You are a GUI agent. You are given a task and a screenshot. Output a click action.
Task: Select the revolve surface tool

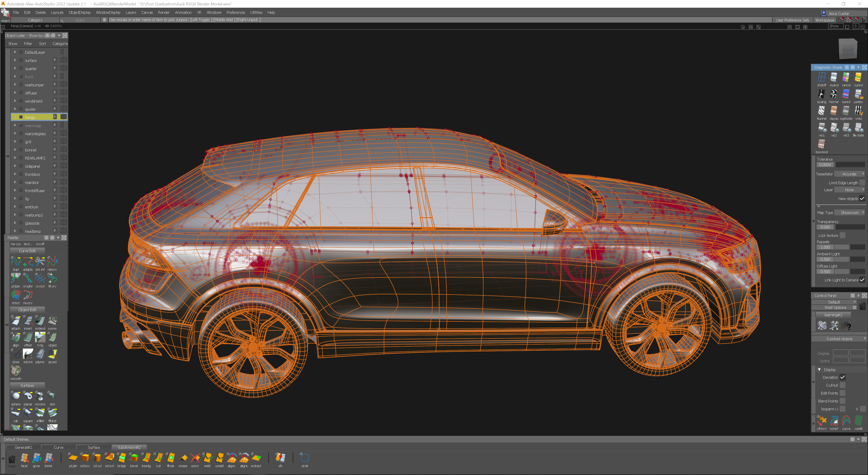pyautogui.click(x=40, y=396)
